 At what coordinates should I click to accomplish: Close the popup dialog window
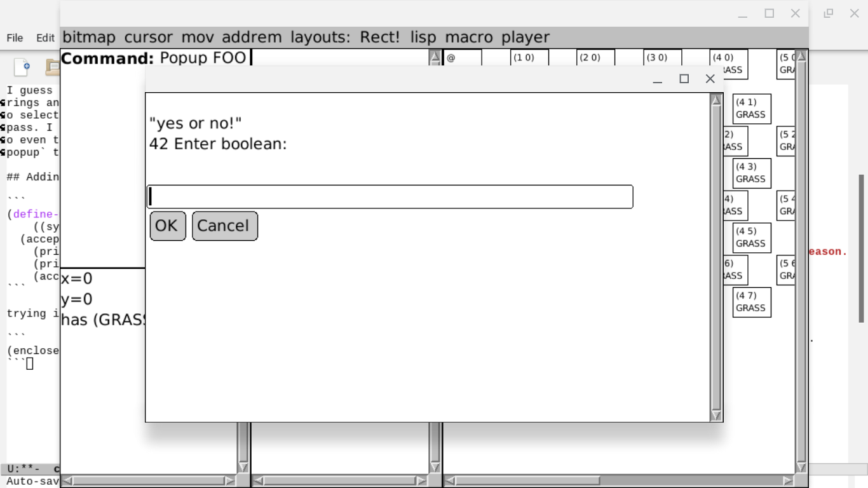tap(710, 79)
